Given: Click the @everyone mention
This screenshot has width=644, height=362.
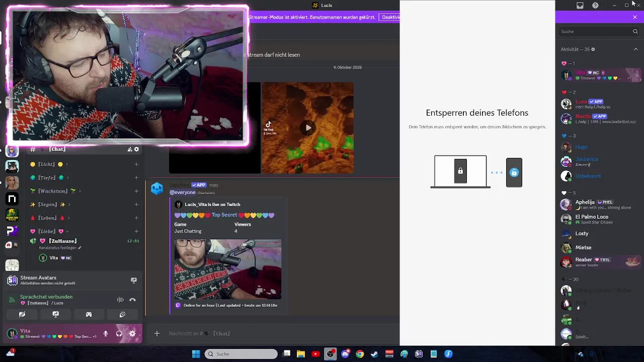Looking at the screenshot, I should tap(183, 193).
